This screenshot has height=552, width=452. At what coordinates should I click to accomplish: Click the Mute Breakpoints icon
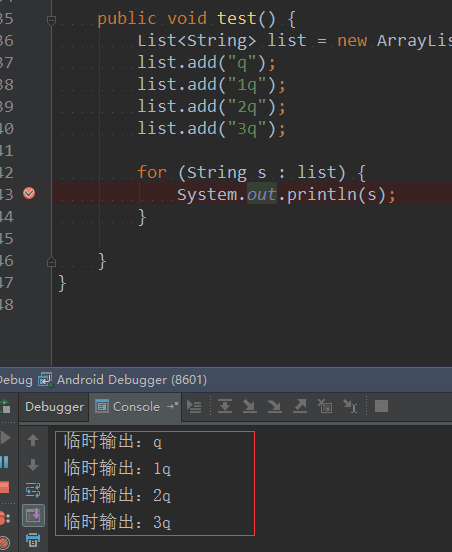[5, 543]
